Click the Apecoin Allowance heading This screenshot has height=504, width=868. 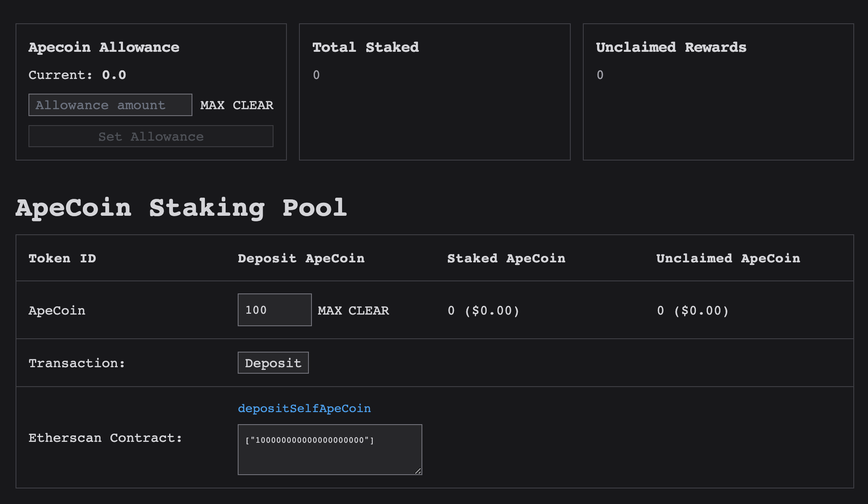(104, 47)
